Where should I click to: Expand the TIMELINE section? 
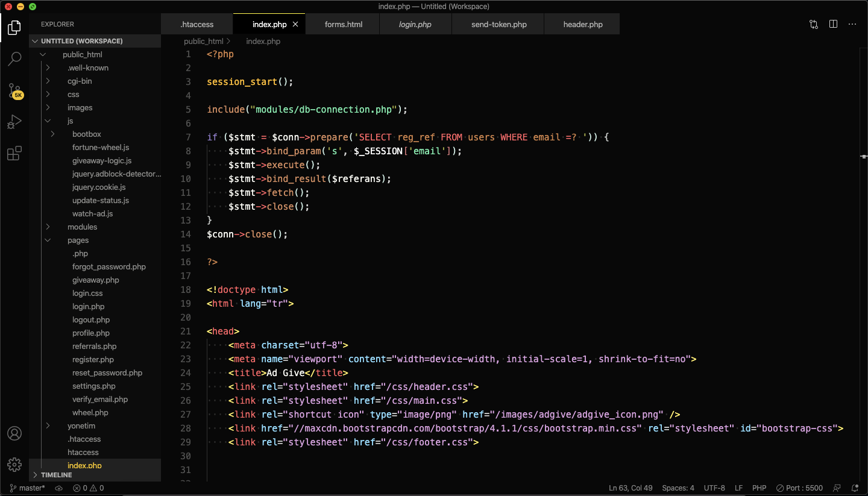[x=95, y=475]
